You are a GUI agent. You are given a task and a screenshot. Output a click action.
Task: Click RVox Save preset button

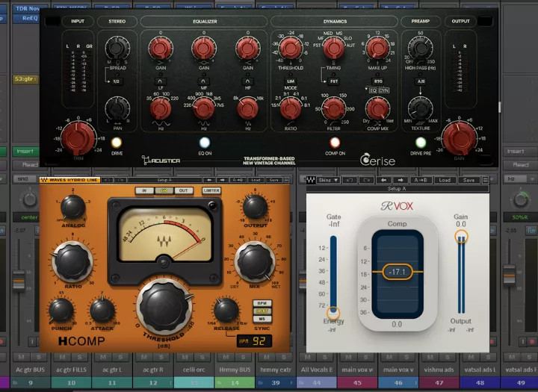pyautogui.click(x=469, y=180)
